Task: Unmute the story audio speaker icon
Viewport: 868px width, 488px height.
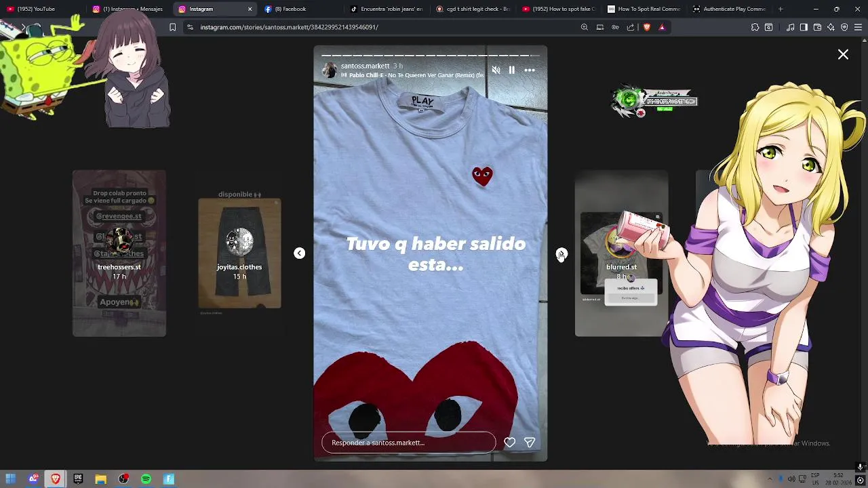Action: (x=496, y=70)
